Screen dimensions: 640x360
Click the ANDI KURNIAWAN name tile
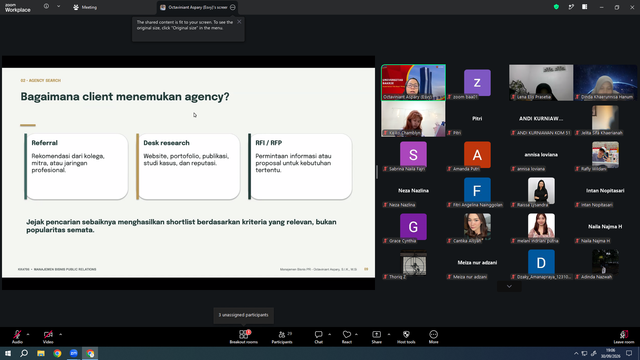pos(541,119)
